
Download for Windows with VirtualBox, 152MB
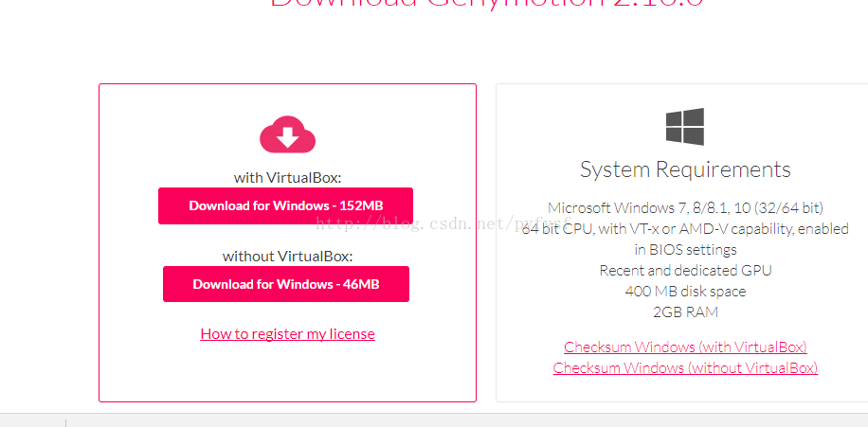pyautogui.click(x=285, y=205)
